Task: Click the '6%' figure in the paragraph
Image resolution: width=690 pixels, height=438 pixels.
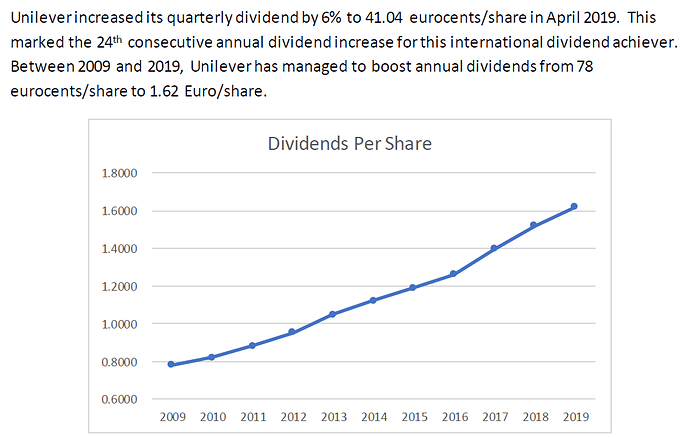Action: pyautogui.click(x=331, y=18)
